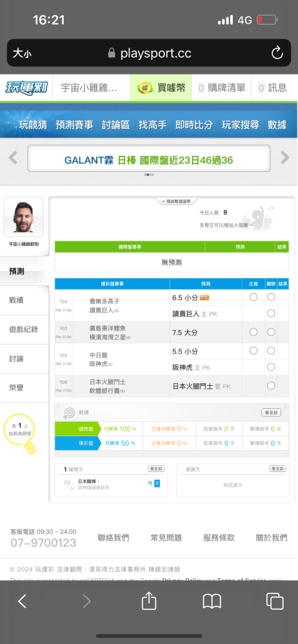Expand the chevron tab atop prediction panel

pos(175,201)
